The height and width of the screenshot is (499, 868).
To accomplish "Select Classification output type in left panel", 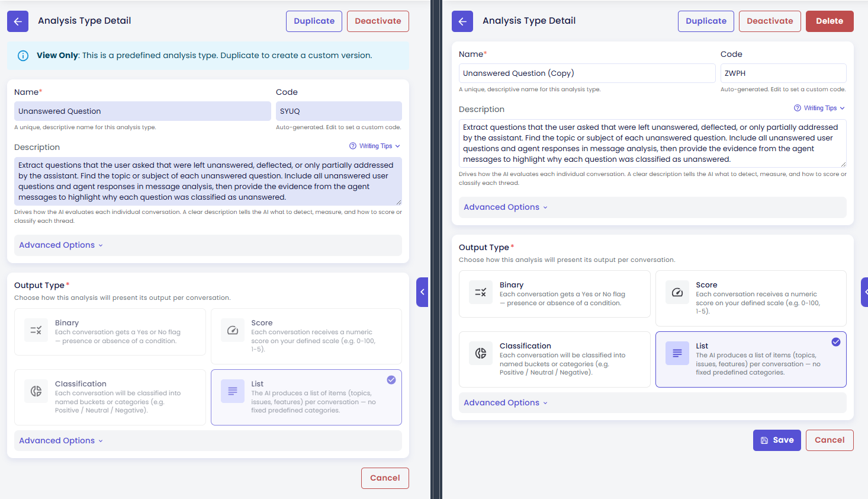I will [x=110, y=397].
